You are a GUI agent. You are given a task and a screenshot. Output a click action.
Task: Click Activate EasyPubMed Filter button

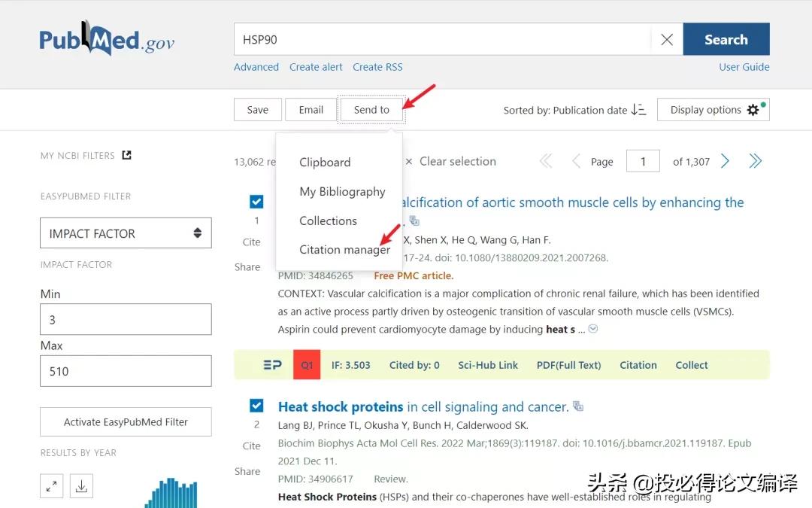click(126, 422)
